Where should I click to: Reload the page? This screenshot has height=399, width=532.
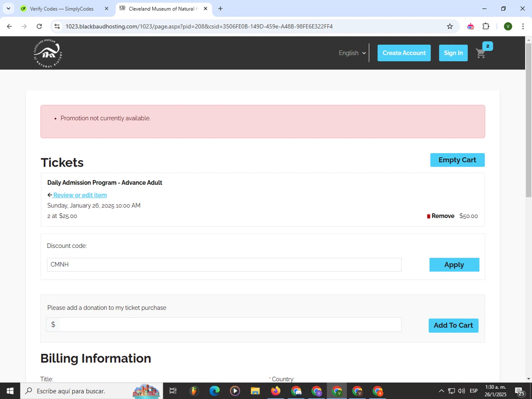(x=39, y=26)
